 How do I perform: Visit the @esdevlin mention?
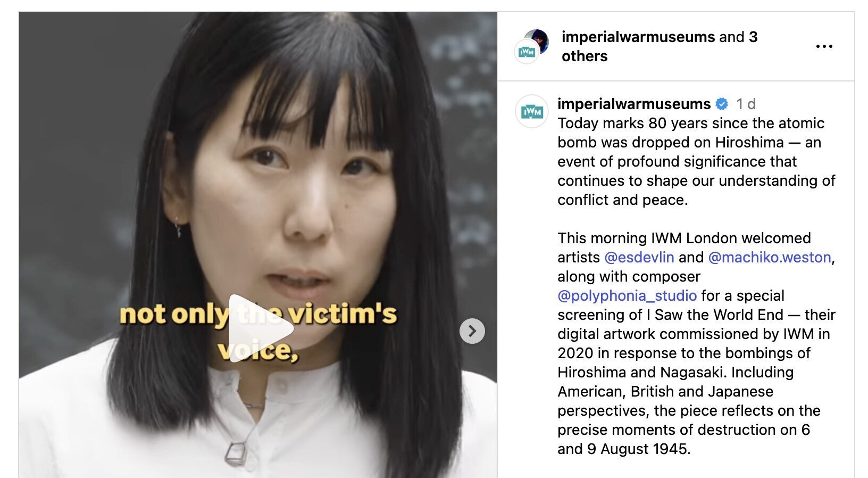pyautogui.click(x=639, y=257)
